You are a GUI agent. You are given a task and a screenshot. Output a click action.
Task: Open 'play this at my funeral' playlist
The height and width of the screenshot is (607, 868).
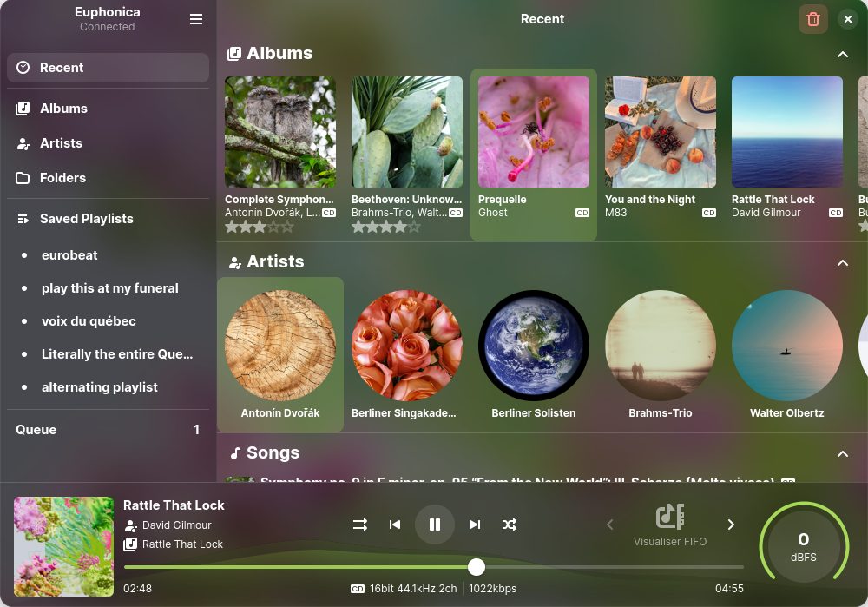pos(108,288)
